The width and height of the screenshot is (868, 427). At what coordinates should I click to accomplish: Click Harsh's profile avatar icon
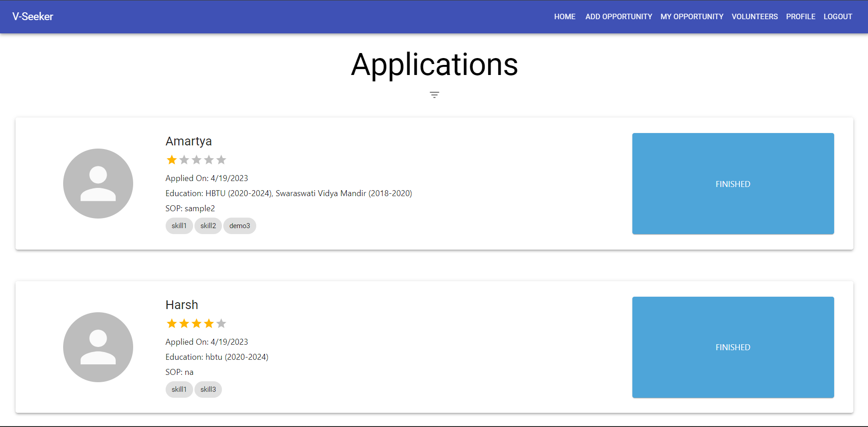(98, 347)
